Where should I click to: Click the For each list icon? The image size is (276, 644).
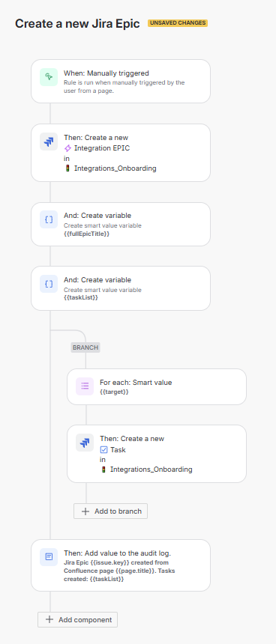point(85,386)
